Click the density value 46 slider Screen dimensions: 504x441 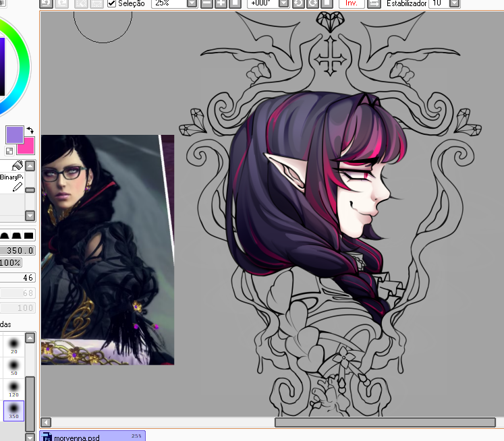[18, 278]
